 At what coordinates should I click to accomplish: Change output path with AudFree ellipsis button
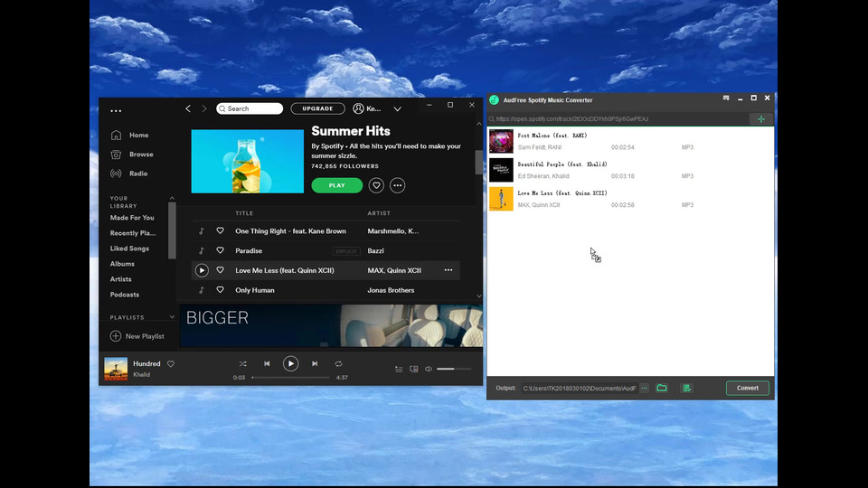645,388
